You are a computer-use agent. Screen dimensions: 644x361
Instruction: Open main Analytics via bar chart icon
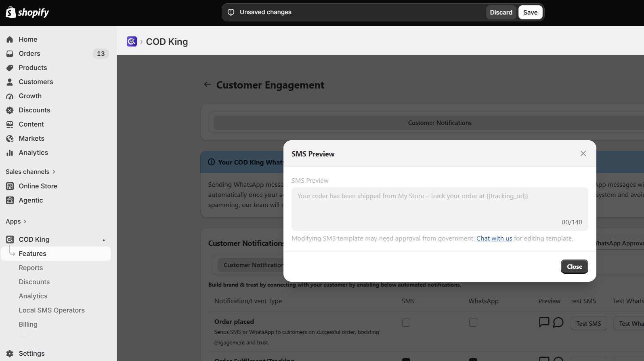click(10, 152)
